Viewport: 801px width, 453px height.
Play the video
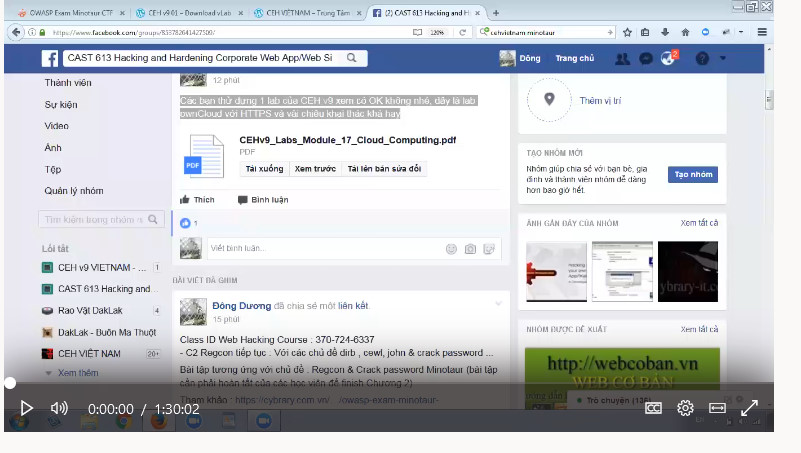[27, 408]
